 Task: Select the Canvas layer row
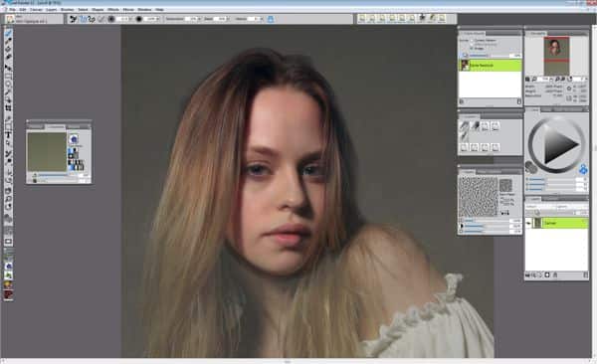pyautogui.click(x=556, y=223)
